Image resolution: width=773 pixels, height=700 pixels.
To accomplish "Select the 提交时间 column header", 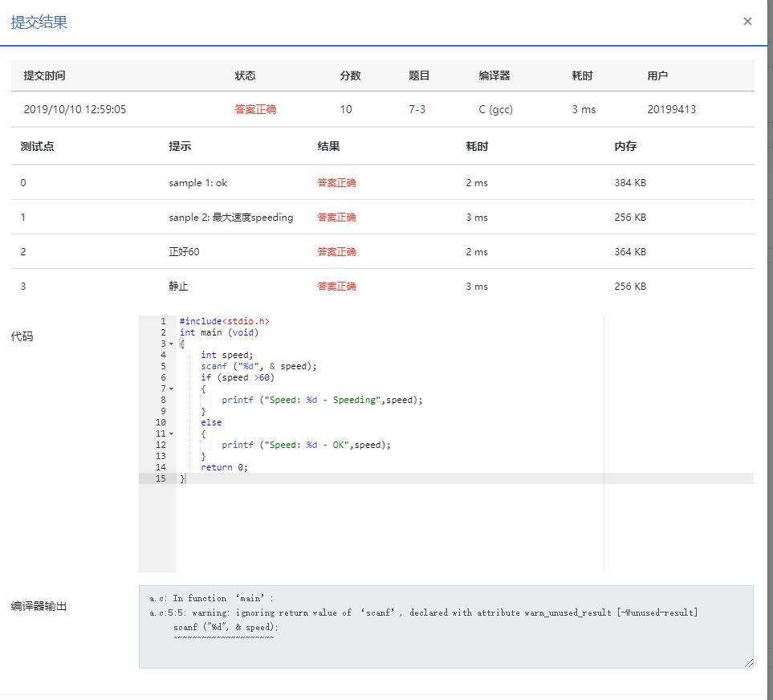I will point(44,75).
